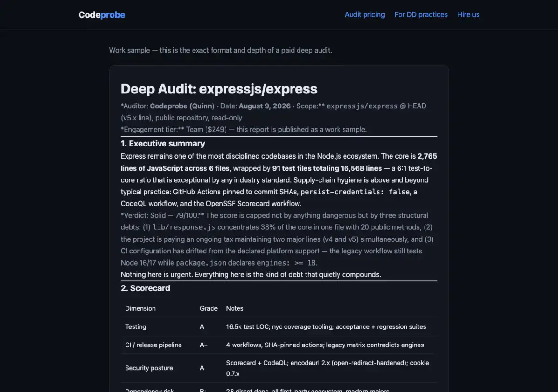Go to For DD practices
Screen dimensions: 558x392
coord(421,14)
